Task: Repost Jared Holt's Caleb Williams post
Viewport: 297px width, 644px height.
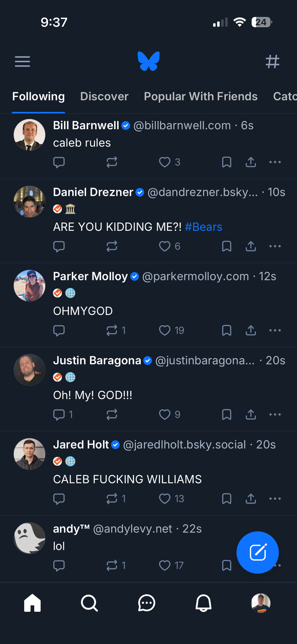Action: (x=112, y=499)
